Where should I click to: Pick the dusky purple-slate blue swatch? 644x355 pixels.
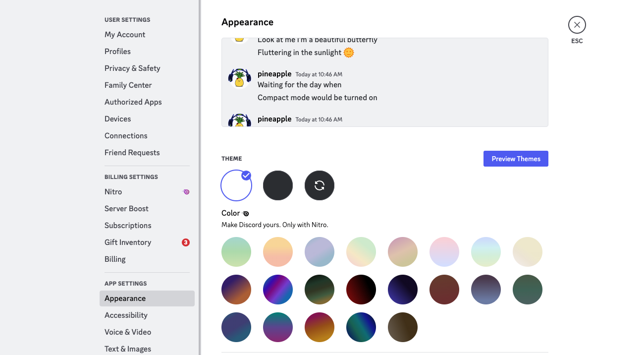(x=486, y=290)
